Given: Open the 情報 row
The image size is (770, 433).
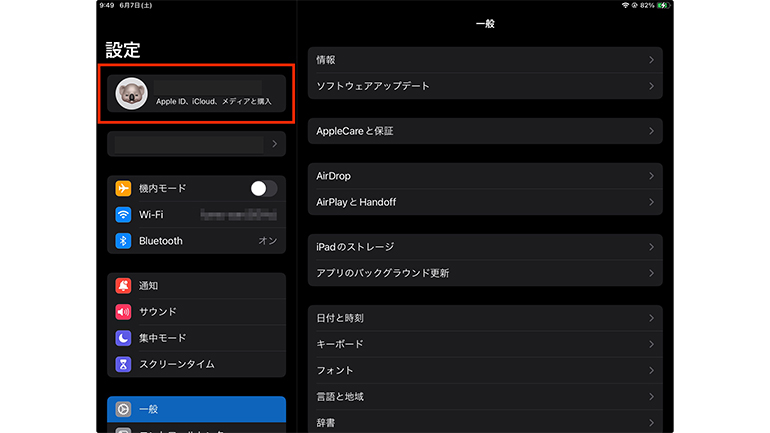Looking at the screenshot, I should pos(485,60).
